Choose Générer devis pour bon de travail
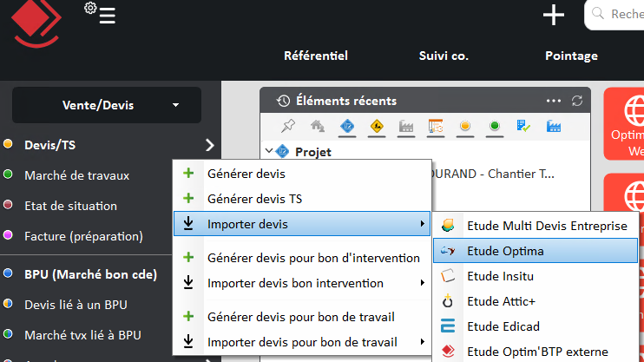The image size is (644, 362). [302, 317]
